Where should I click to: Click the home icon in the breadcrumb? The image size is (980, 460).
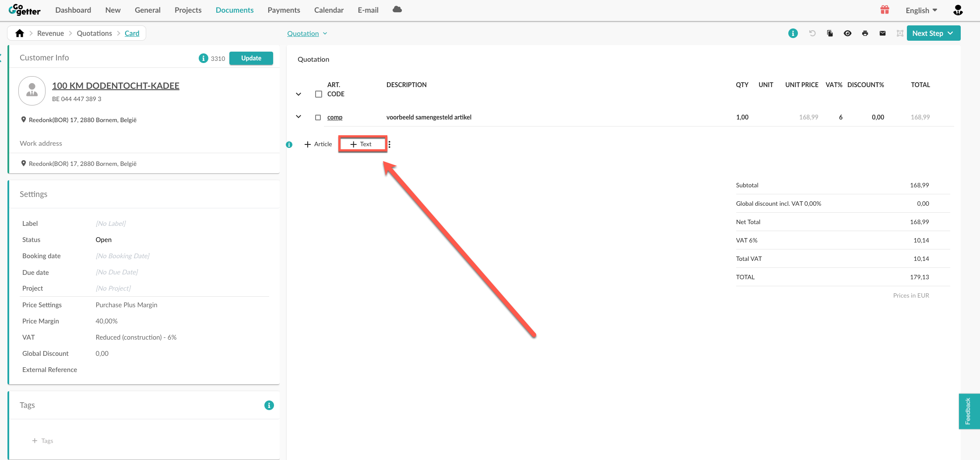coord(20,33)
